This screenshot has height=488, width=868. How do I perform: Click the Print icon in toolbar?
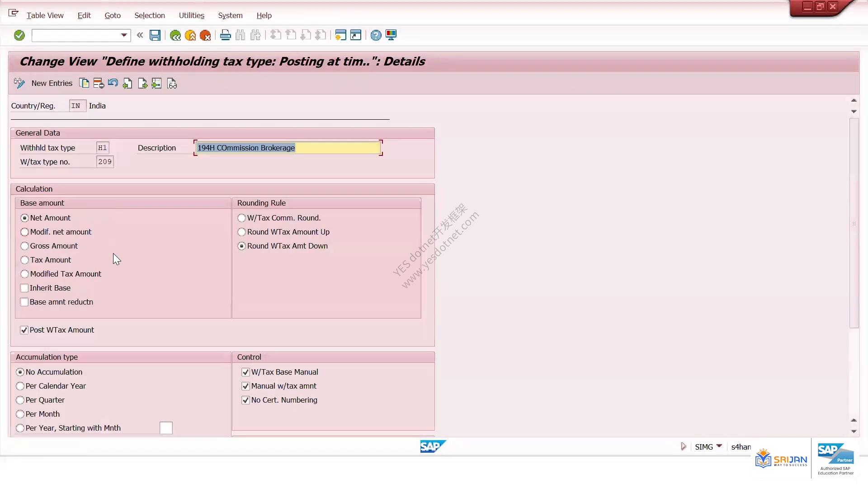(x=225, y=35)
